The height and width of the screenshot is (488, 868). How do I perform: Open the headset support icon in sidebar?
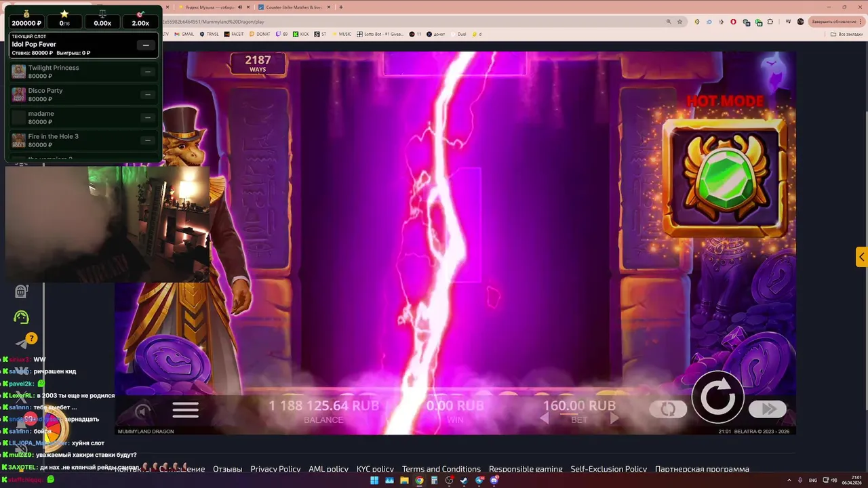pyautogui.click(x=21, y=317)
